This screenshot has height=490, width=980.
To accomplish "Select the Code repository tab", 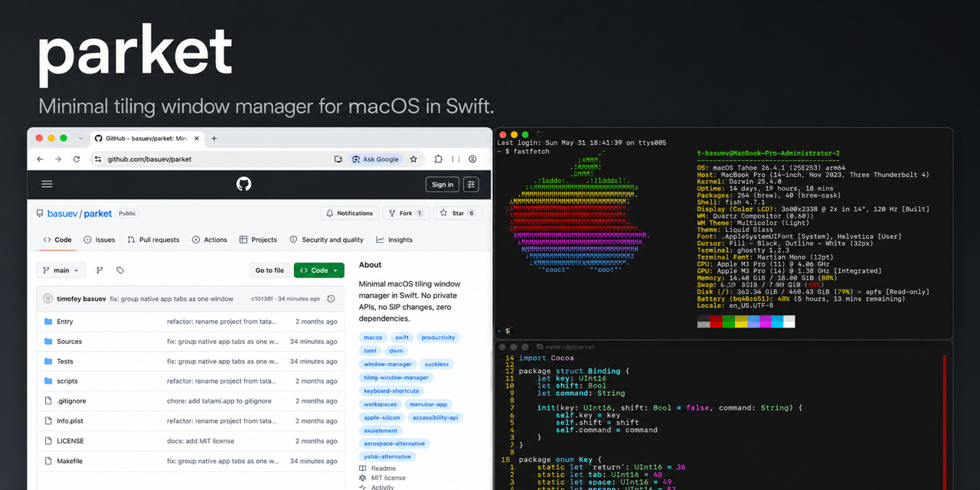I will [x=57, y=240].
